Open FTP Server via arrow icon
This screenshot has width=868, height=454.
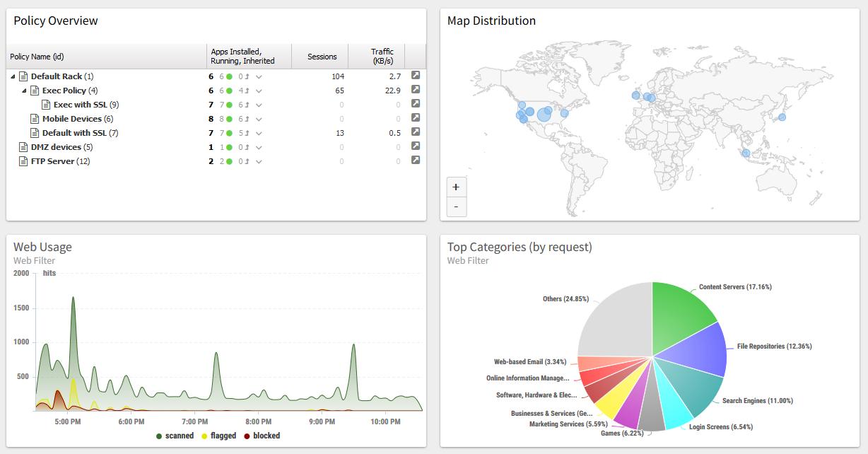click(x=416, y=160)
